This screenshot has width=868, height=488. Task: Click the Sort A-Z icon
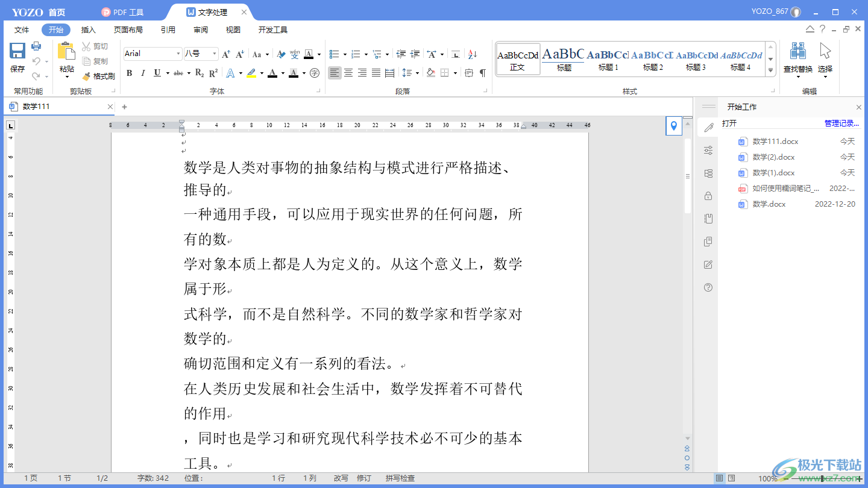point(473,54)
